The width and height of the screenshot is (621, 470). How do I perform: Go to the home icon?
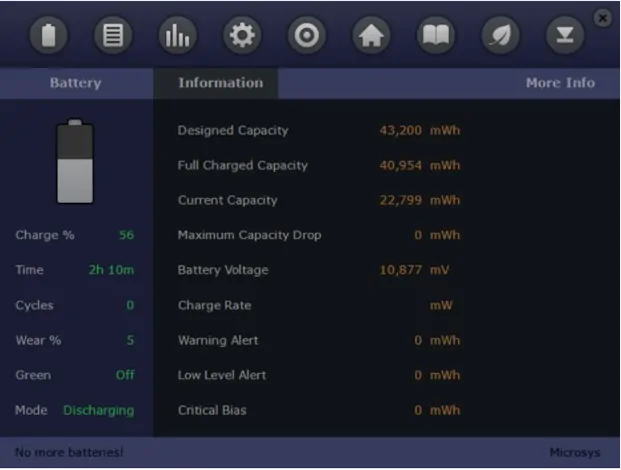(371, 36)
